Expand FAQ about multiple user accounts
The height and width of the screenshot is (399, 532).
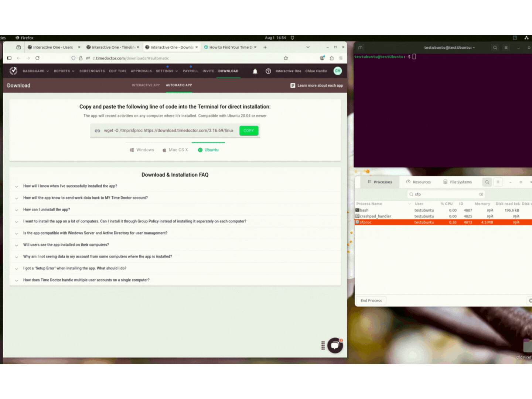pyautogui.click(x=175, y=280)
